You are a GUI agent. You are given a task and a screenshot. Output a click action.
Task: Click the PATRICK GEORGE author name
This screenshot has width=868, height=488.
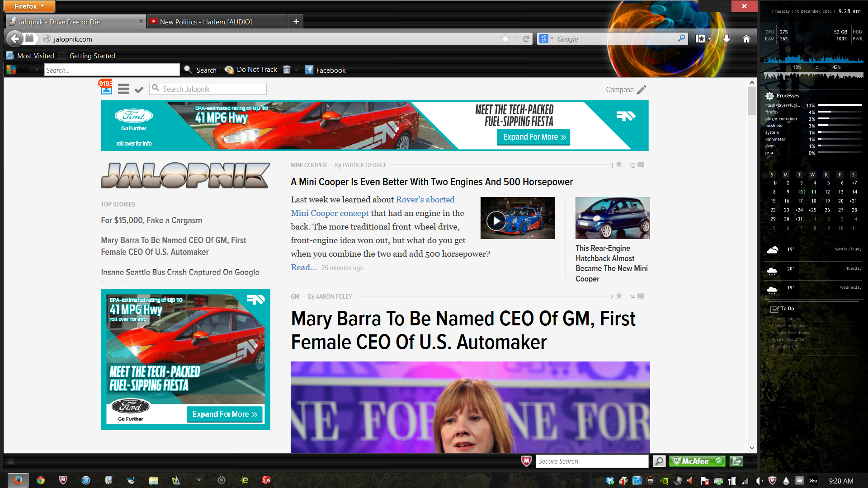pos(364,165)
